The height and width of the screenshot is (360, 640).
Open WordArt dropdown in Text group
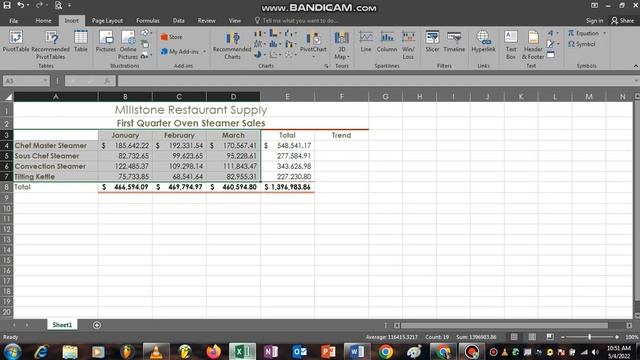[x=552, y=33]
